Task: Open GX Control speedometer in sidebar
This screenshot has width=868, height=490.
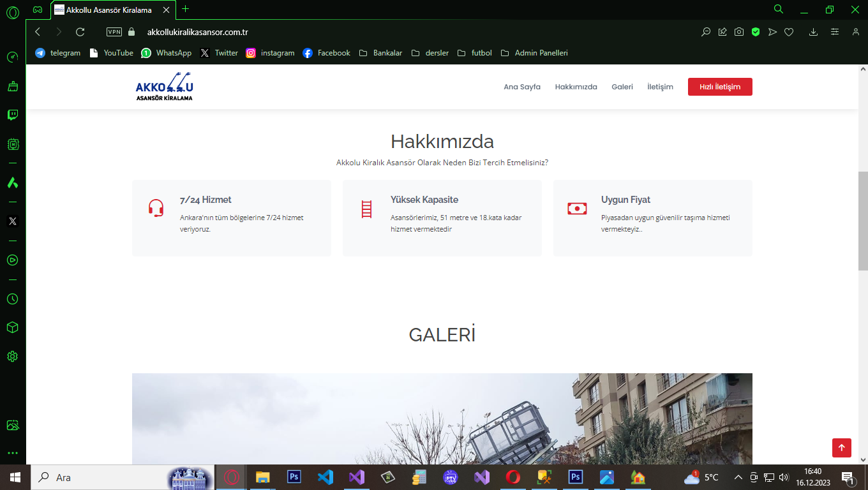Action: coord(12,57)
